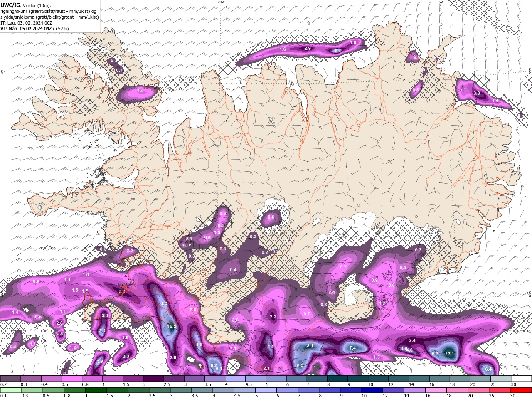The width and height of the screenshot is (532, 399).
Task: Click the 1.3 value label
Action: pyautogui.click(x=377, y=357)
